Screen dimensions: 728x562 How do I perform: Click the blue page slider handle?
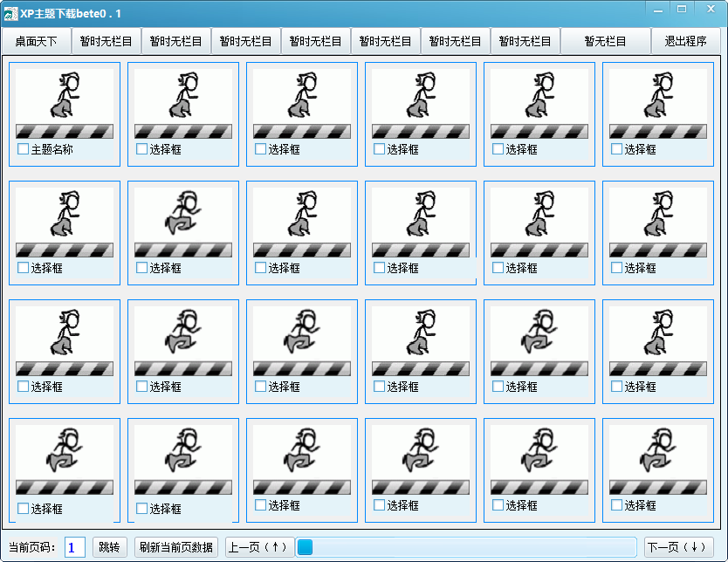coord(305,547)
